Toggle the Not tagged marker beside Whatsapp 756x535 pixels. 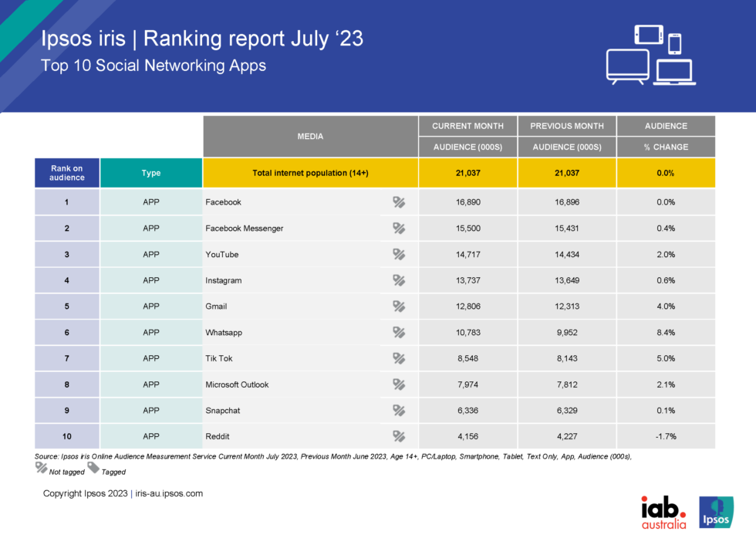(x=399, y=332)
